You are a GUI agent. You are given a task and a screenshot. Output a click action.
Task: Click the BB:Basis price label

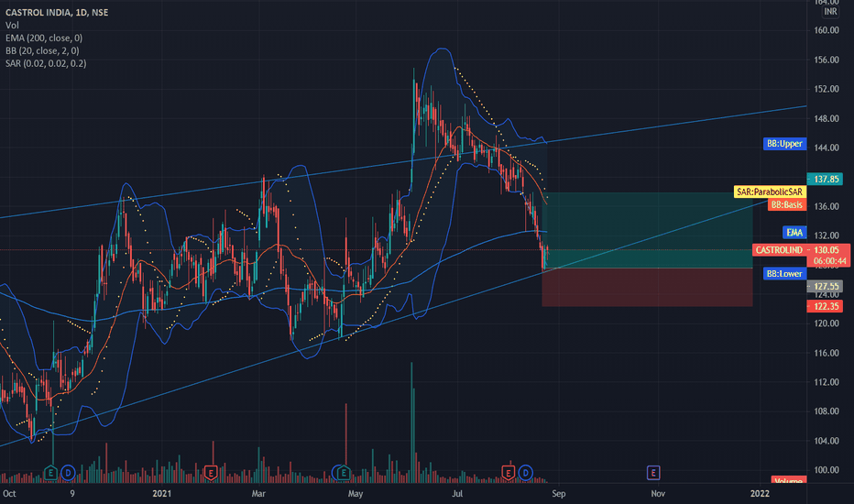coord(787,205)
